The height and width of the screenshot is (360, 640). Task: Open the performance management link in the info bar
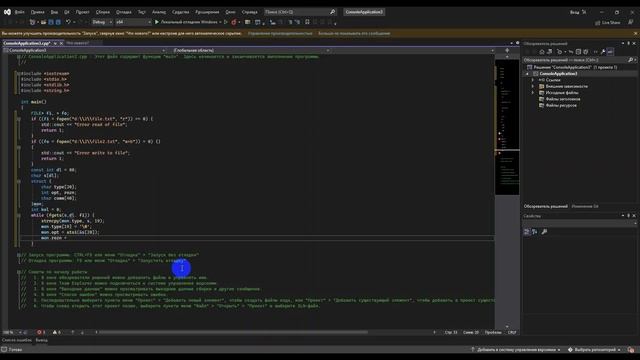tap(280, 33)
